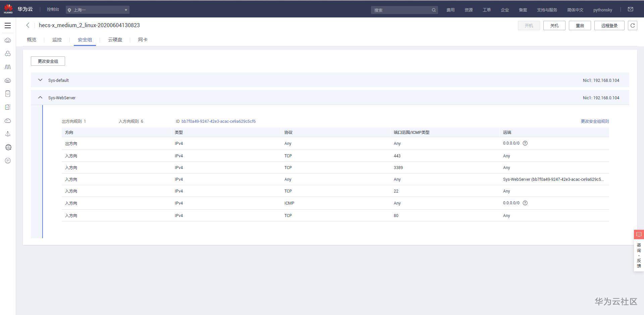Click the location pin icon
This screenshot has height=315, width=644.
69,10
